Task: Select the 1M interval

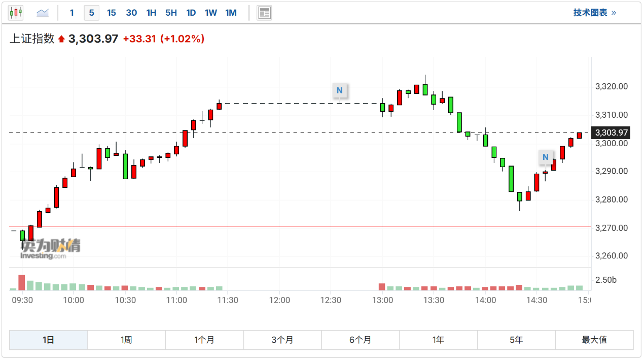Action: click(231, 13)
